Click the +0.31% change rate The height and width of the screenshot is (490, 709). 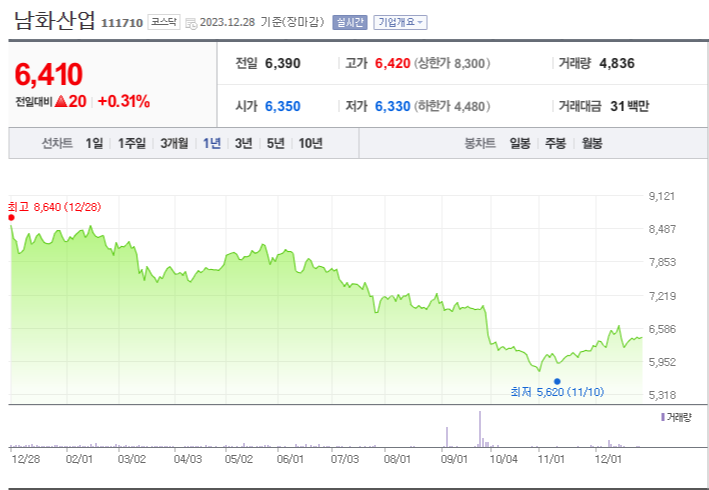click(123, 101)
